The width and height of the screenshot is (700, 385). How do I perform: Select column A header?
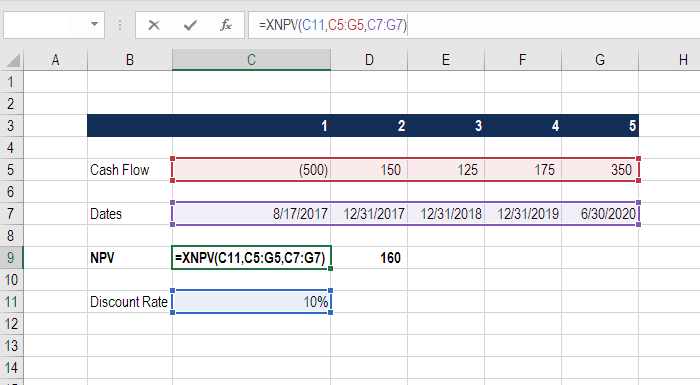tap(55, 60)
